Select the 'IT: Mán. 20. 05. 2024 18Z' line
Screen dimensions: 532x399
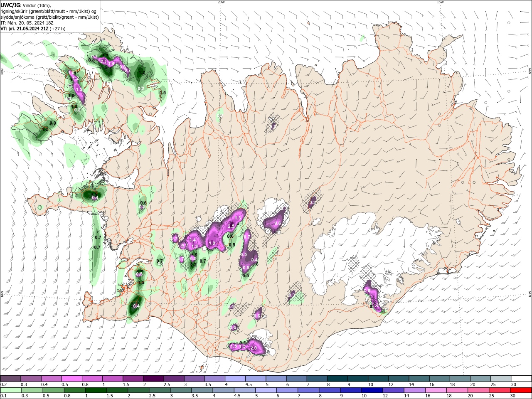click(x=27, y=23)
